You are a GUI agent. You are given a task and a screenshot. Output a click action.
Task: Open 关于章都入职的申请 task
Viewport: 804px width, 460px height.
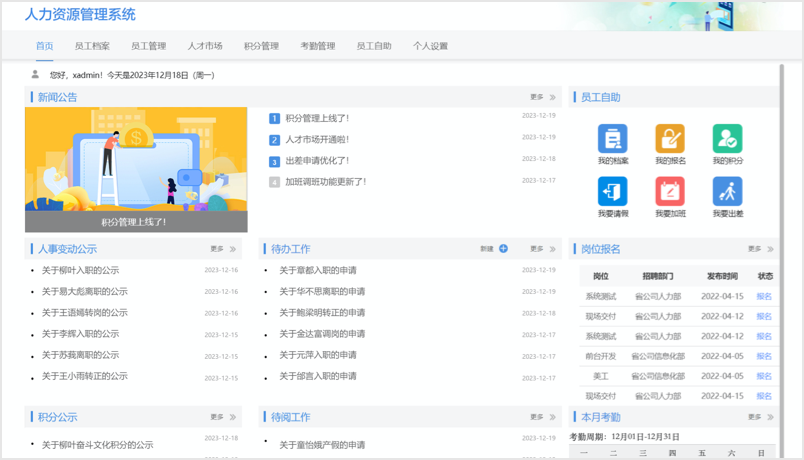tap(318, 271)
